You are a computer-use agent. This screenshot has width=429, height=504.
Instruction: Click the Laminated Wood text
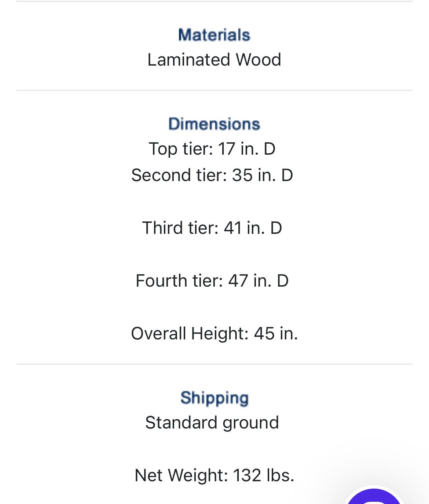click(x=214, y=60)
